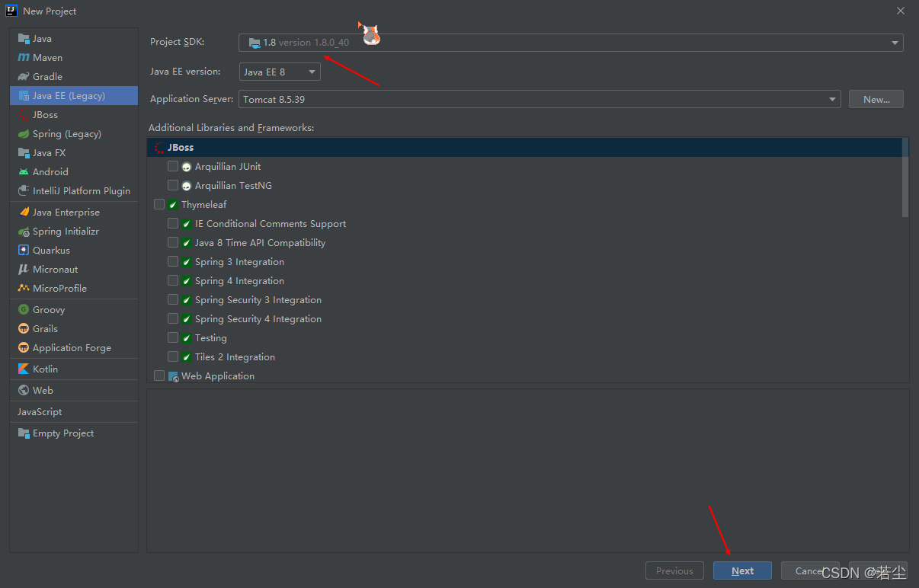Select the Micronaut mu icon
Image resolution: width=919 pixels, height=588 pixels.
pyautogui.click(x=24, y=269)
